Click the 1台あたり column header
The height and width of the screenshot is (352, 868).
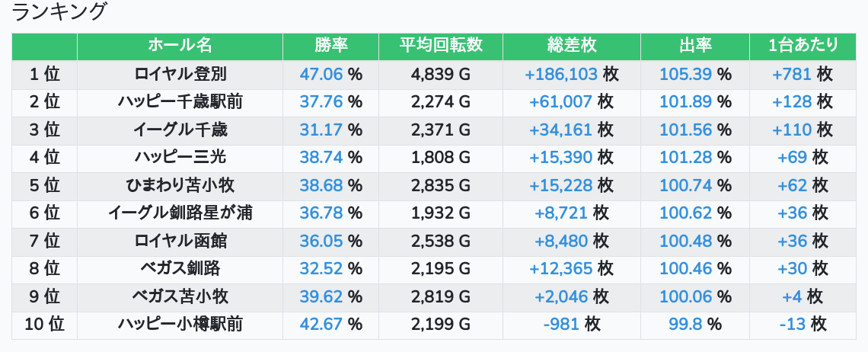[803, 46]
